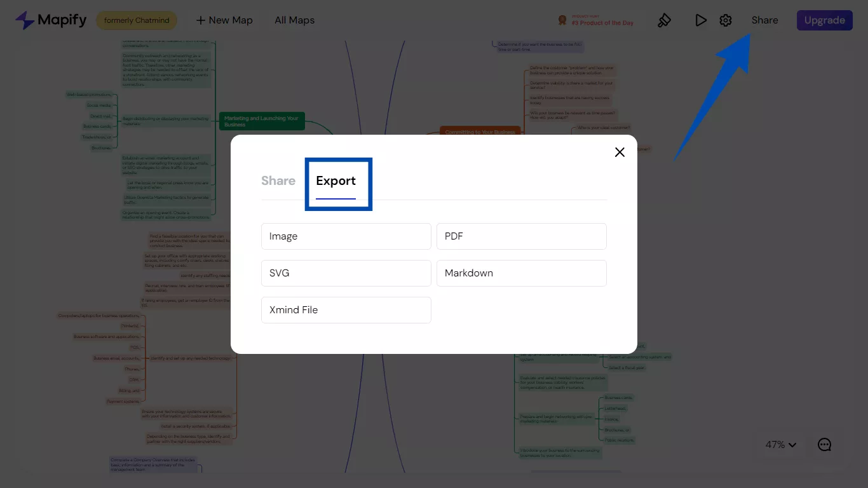This screenshot has width=868, height=488.
Task: Click the paint brush style icon
Action: coord(664,20)
